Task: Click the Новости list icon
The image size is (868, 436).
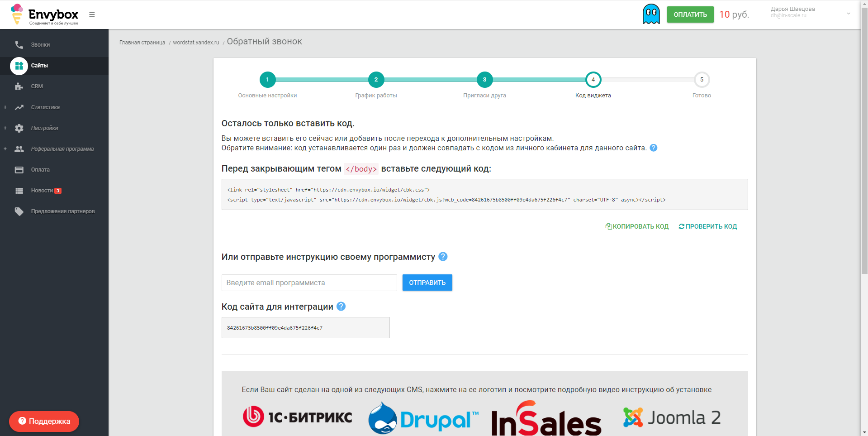Action: pos(19,191)
